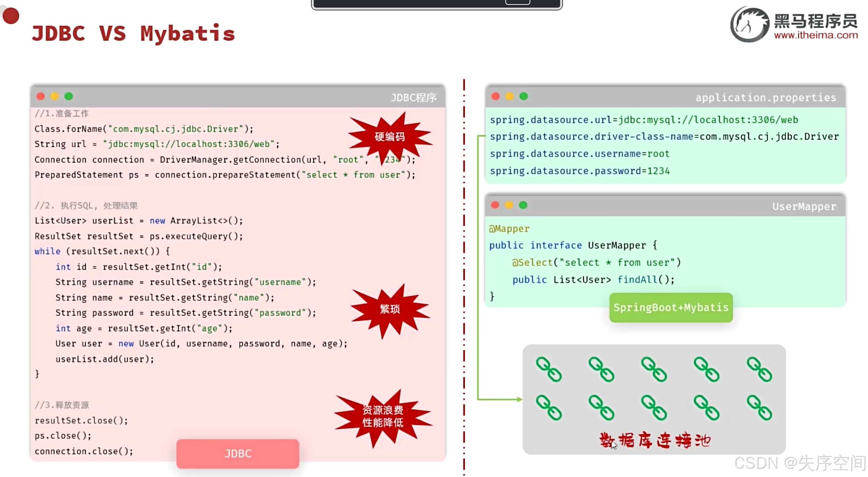
Task: Click yellow dot in UserMapper window
Action: click(x=509, y=205)
